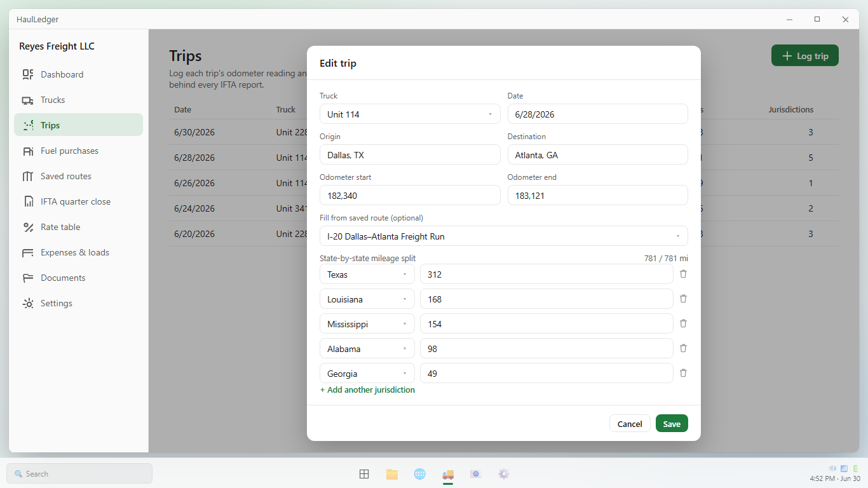This screenshot has width=868, height=488.
Task: Open Trips in the sidebar
Action: coord(78,125)
